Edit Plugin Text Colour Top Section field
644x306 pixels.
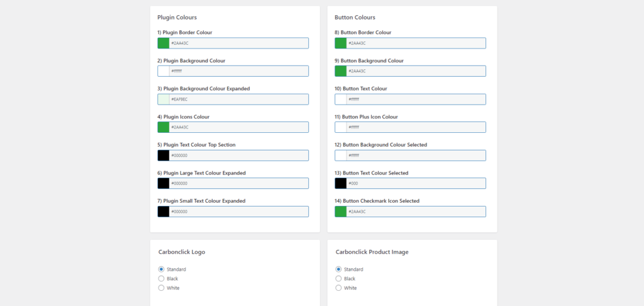pos(238,156)
